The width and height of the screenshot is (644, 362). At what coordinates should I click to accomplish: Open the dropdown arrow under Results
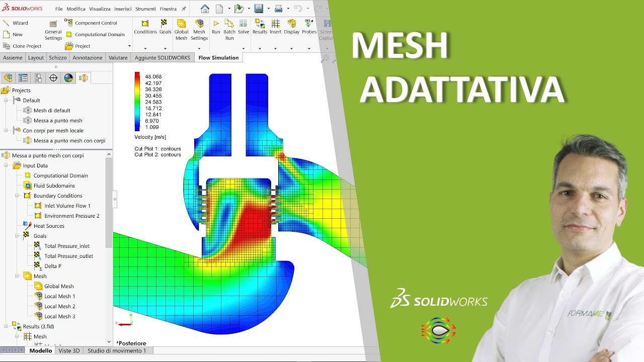point(260,49)
